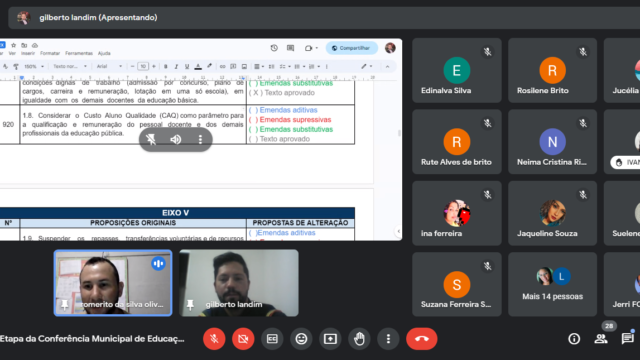End the call with the red hang-up button
The height and width of the screenshot is (360, 640).
(x=422, y=339)
